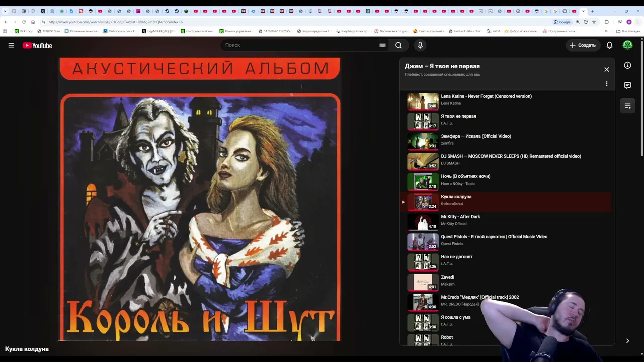Open the 'Все закладки' bookmarks folder

pos(628,31)
